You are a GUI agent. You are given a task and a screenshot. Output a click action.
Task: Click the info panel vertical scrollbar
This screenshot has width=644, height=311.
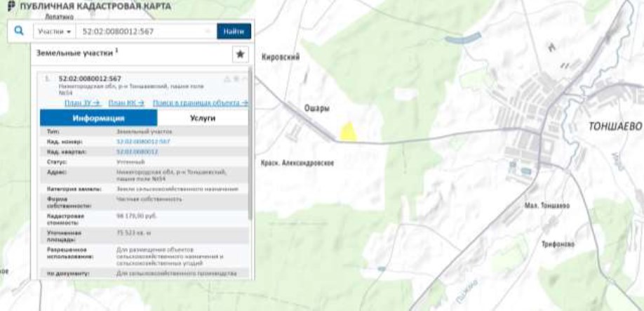250,176
